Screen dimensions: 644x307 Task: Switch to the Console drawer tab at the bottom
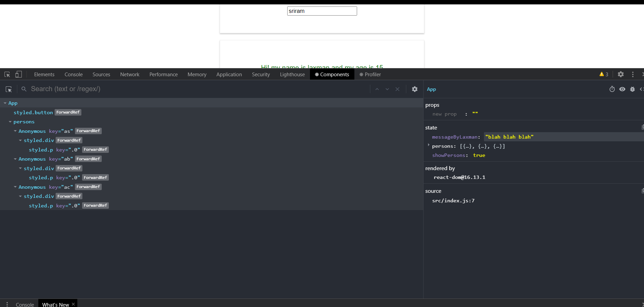pos(25,304)
